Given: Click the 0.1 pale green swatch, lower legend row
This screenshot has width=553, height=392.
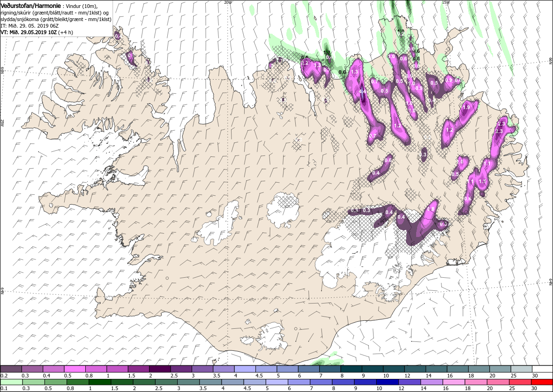Looking at the screenshot, I should [x=11, y=382].
